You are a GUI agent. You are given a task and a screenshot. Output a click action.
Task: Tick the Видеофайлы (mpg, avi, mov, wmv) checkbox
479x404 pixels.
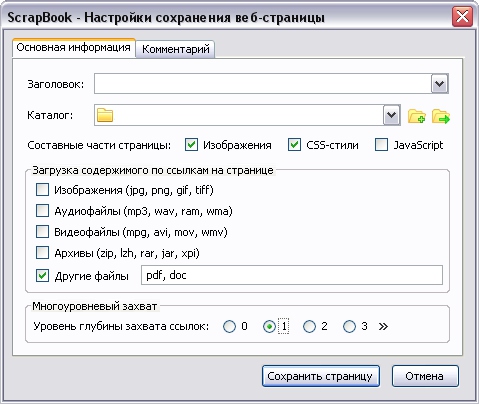(42, 232)
